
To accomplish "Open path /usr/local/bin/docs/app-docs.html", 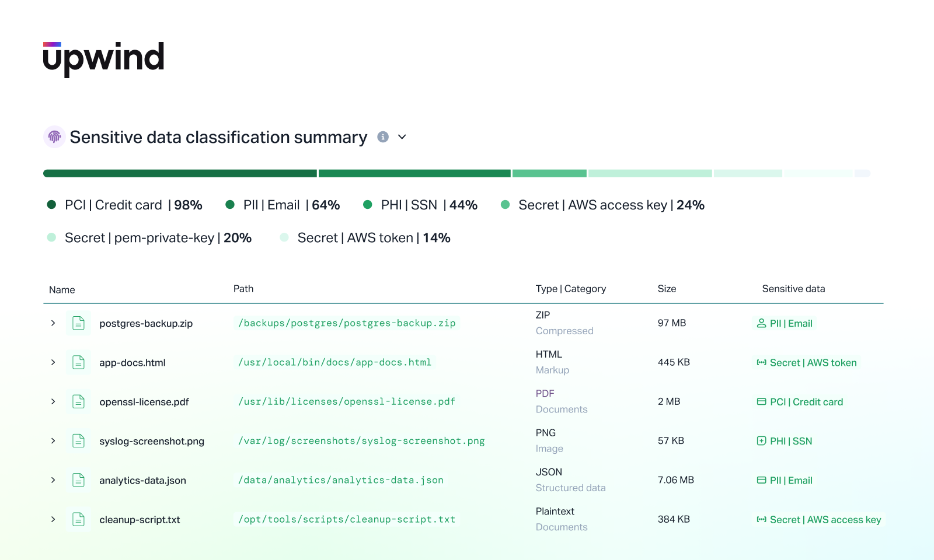I will (334, 362).
